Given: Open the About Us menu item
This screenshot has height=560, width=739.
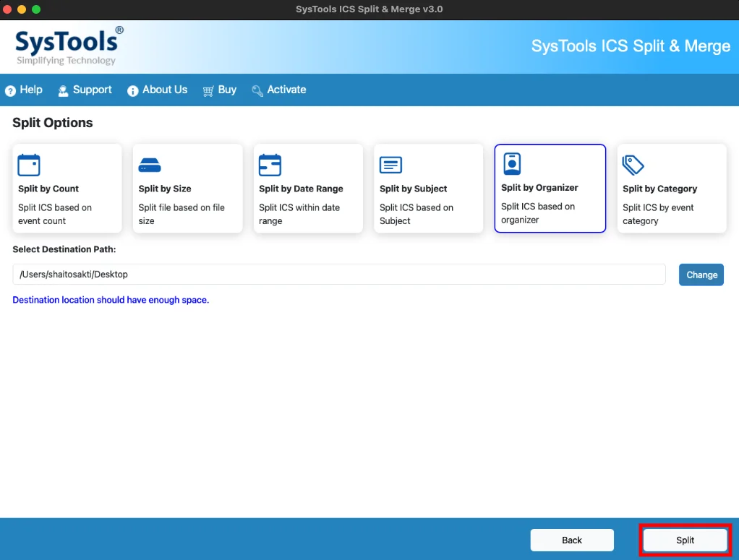Looking at the screenshot, I should [x=158, y=90].
